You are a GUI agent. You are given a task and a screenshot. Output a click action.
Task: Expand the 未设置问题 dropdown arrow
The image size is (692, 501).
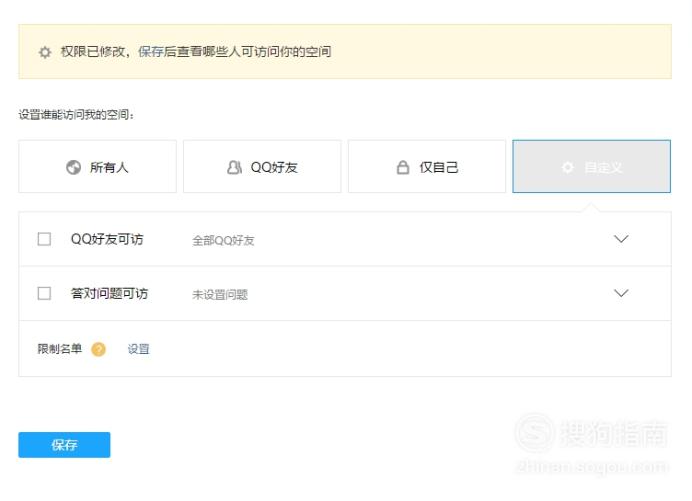coord(621,293)
